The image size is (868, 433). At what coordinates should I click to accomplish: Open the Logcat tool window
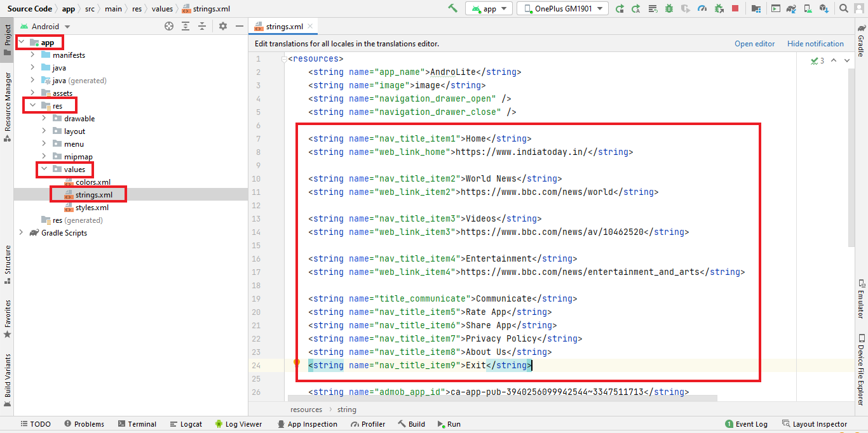(186, 424)
